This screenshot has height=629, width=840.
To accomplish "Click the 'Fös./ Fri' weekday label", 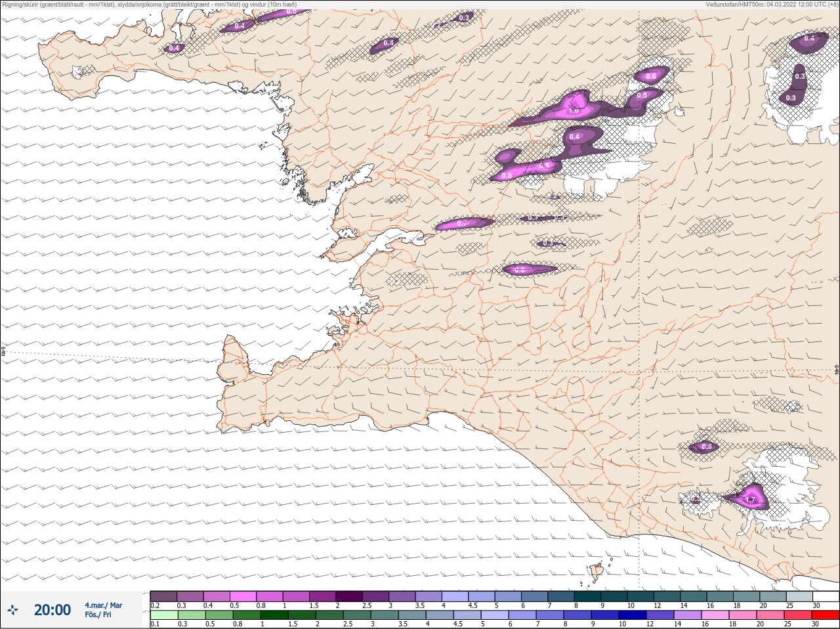I will pos(98,615).
